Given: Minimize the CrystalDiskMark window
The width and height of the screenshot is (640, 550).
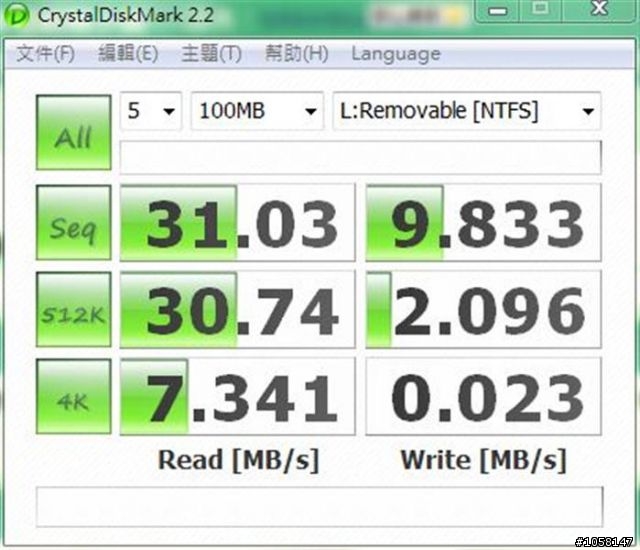Looking at the screenshot, I should pos(497,10).
